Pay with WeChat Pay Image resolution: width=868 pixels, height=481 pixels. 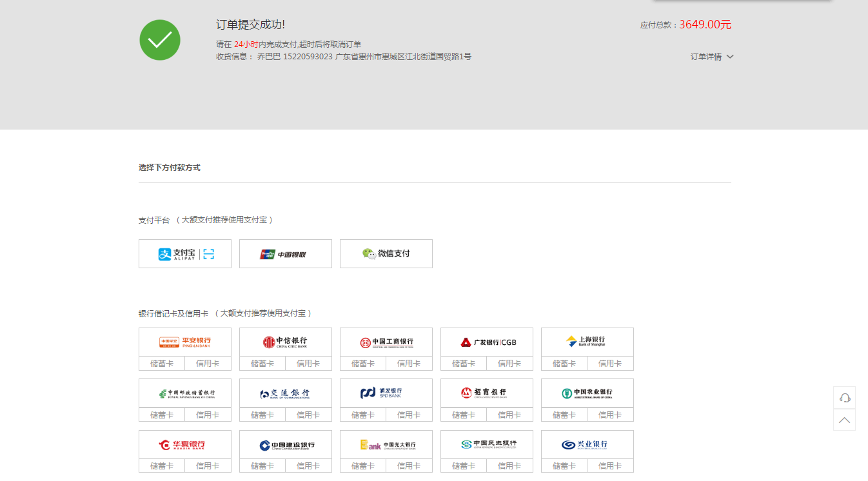(x=386, y=254)
